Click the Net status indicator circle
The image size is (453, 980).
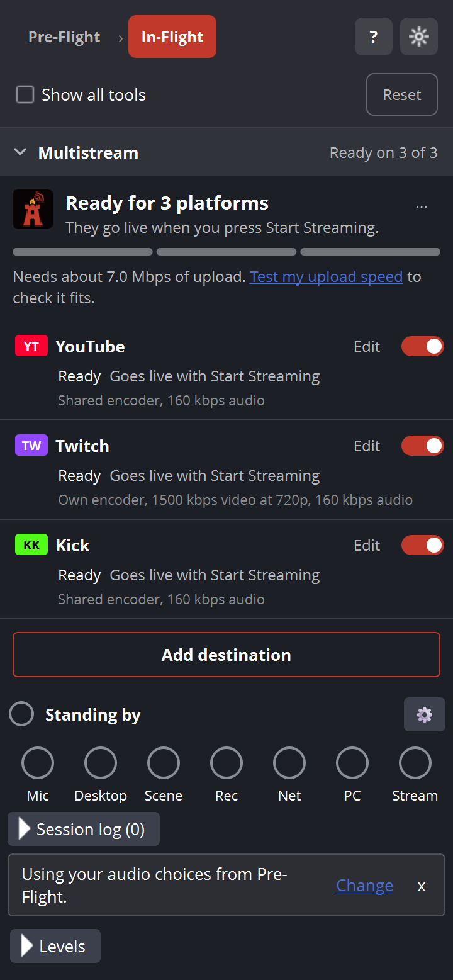coord(289,763)
